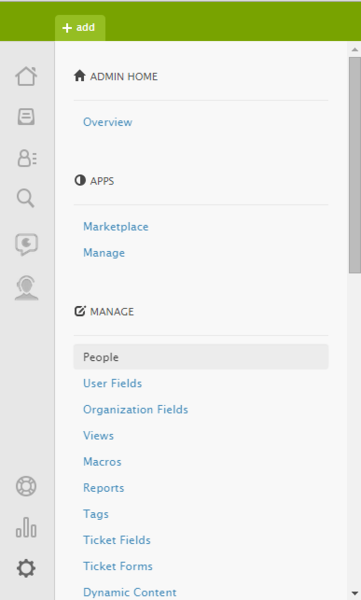Viewport: 361px width, 600px height.
Task: Open the lifebuoy Help Center icon
Action: click(x=26, y=486)
